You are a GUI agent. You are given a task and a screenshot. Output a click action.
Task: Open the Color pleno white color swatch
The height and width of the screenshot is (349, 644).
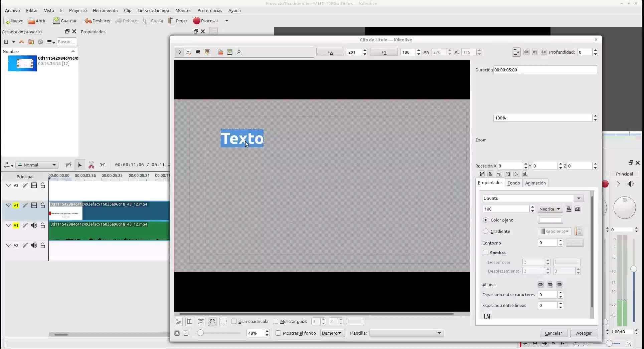point(550,220)
